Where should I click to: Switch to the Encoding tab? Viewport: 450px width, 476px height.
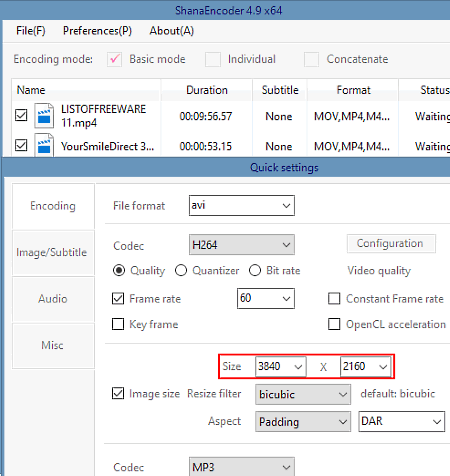53,206
